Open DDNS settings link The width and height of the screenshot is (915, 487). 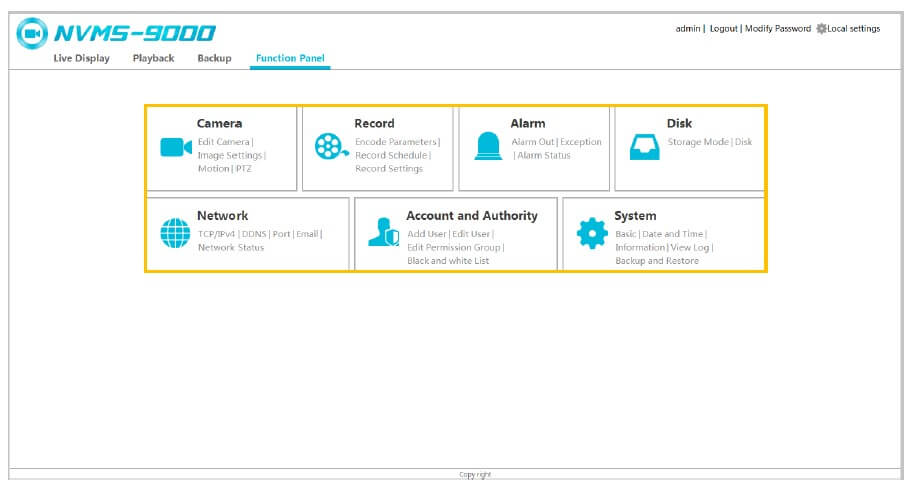coord(254,234)
